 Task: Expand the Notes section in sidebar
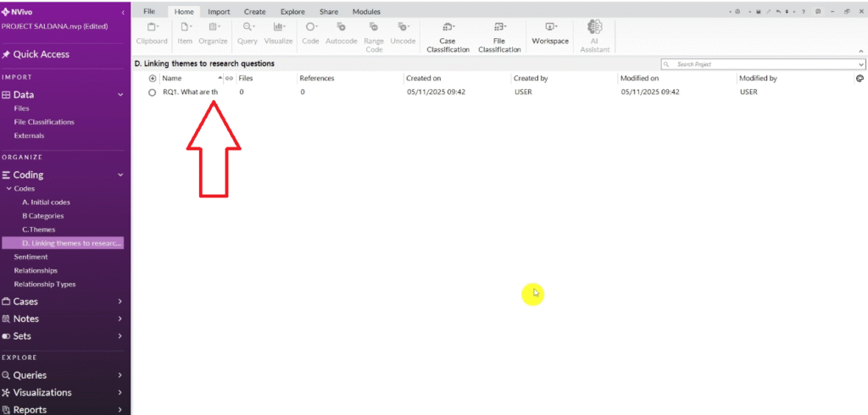tap(120, 319)
